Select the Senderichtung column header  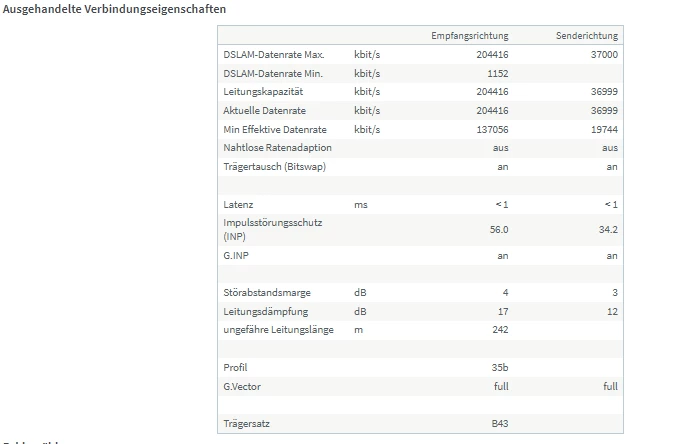click(587, 36)
